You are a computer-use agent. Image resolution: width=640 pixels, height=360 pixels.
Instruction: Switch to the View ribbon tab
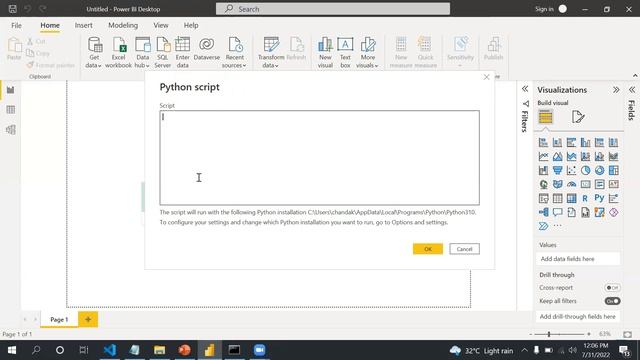[161, 25]
